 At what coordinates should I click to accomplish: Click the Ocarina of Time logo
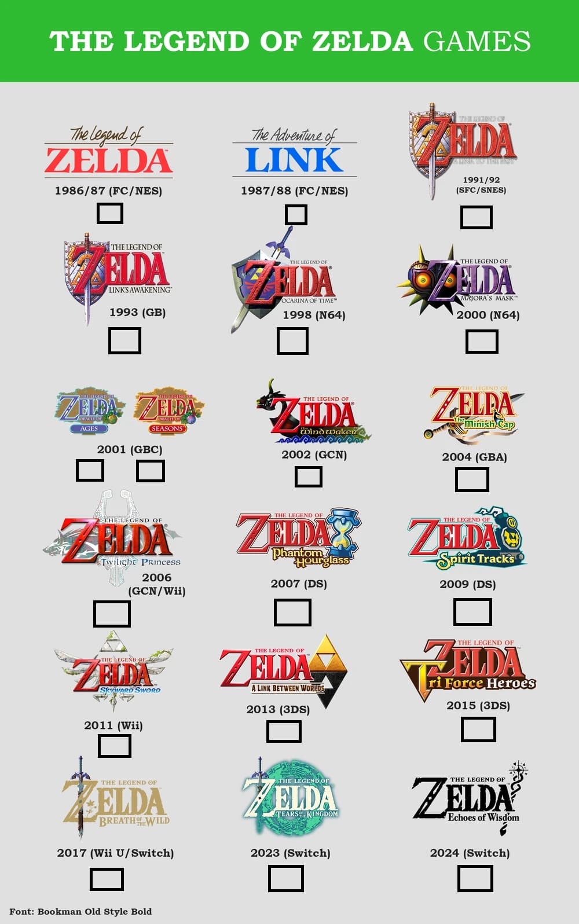[284, 280]
